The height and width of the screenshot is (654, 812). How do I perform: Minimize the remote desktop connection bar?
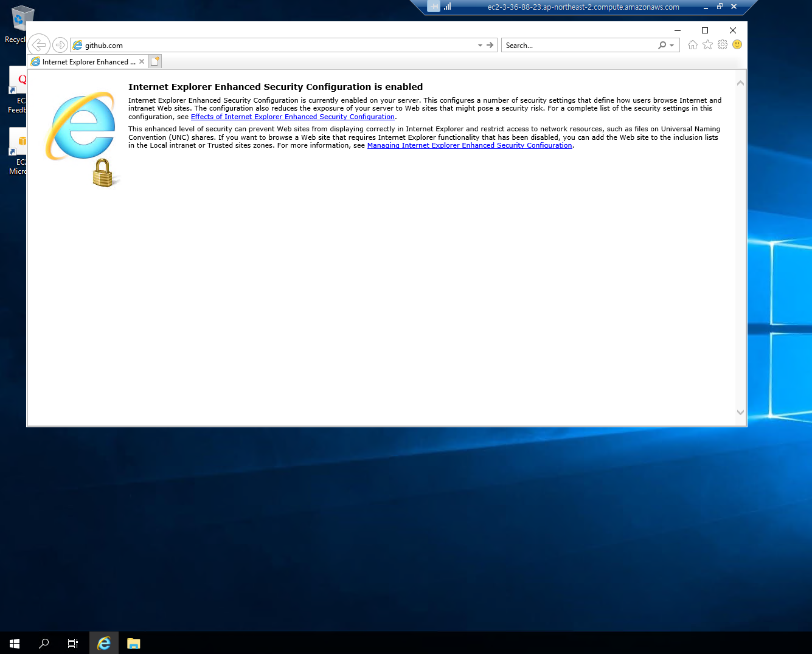point(706,7)
